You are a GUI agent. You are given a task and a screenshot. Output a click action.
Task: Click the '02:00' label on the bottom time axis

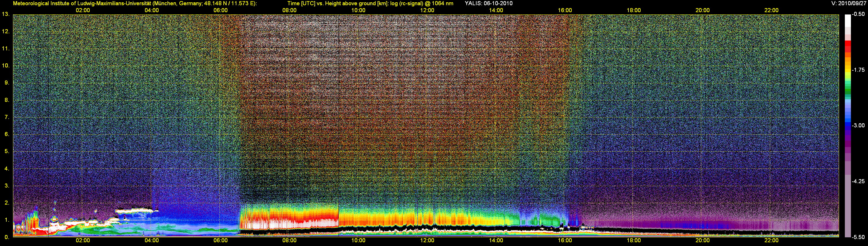(x=82, y=240)
